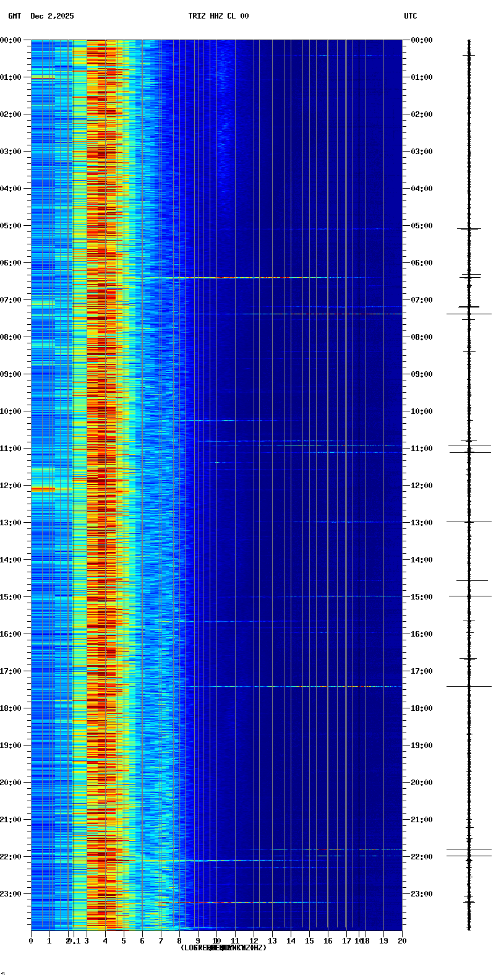Image resolution: width=496 pixels, height=980 pixels.
Task: Click the UTC label at top right
Action: tap(410, 16)
